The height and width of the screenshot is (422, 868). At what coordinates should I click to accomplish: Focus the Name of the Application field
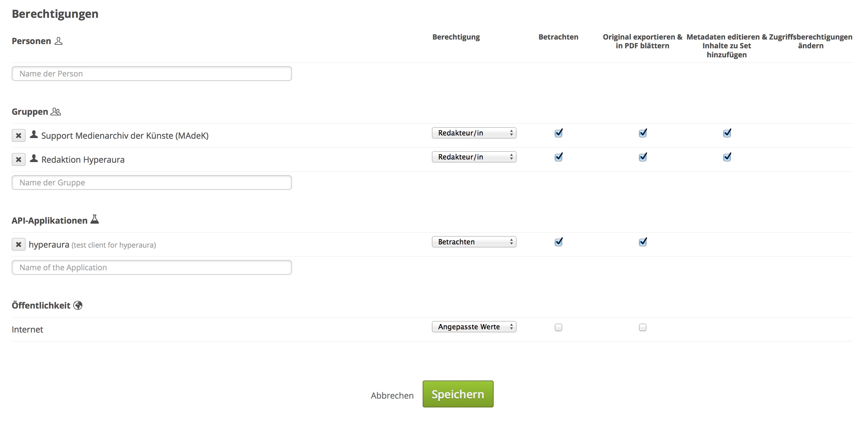[152, 267]
